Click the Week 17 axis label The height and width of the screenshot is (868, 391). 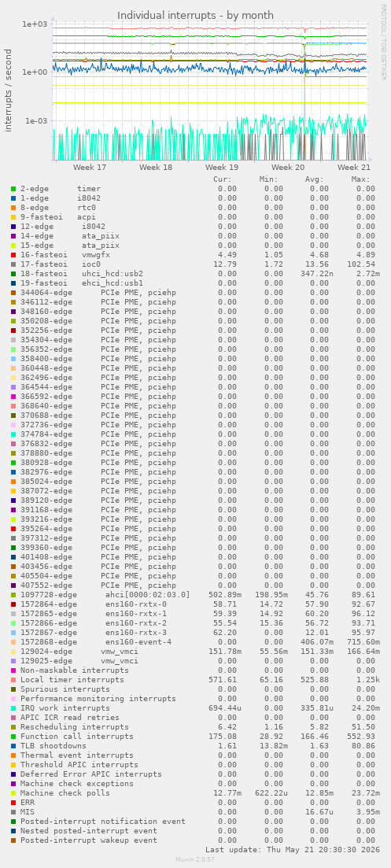point(90,167)
